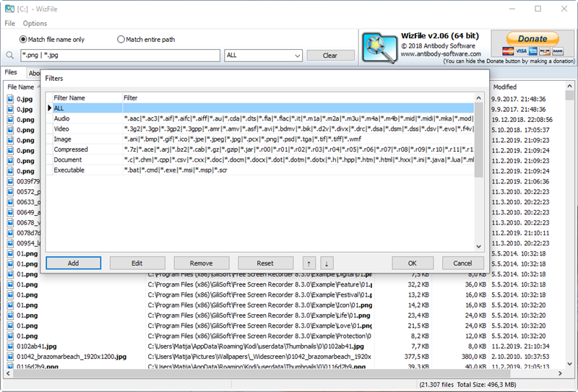Click the Donate button
This screenshot has width=578, height=392.
[x=532, y=38]
